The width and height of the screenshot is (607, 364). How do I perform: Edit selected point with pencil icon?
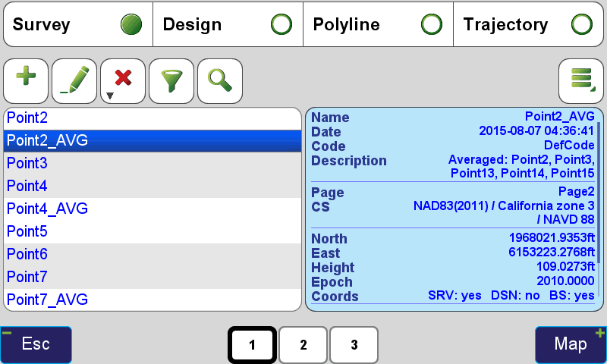74,81
